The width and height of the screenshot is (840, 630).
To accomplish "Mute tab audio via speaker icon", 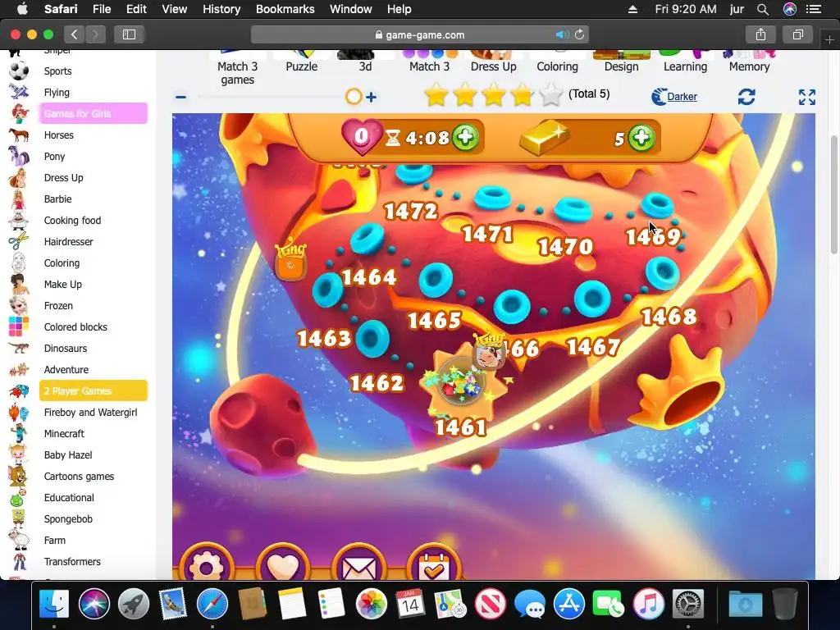I will pos(561,34).
